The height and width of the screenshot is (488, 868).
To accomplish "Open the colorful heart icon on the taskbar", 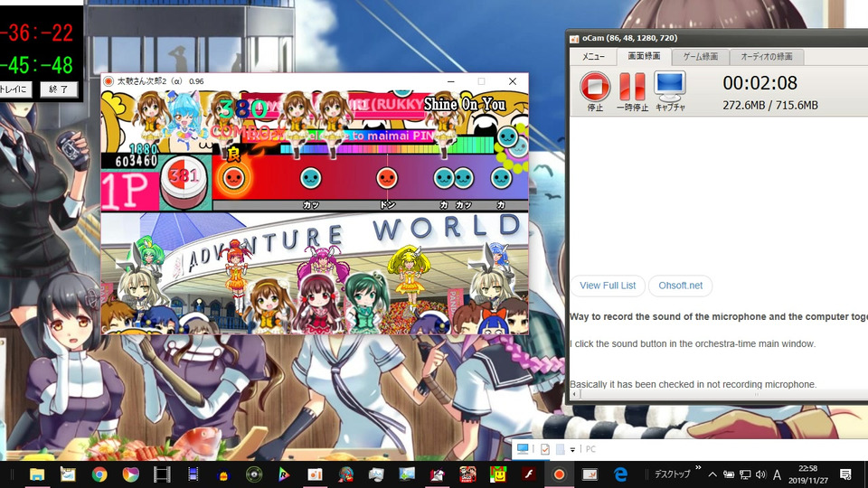I will 130,474.
